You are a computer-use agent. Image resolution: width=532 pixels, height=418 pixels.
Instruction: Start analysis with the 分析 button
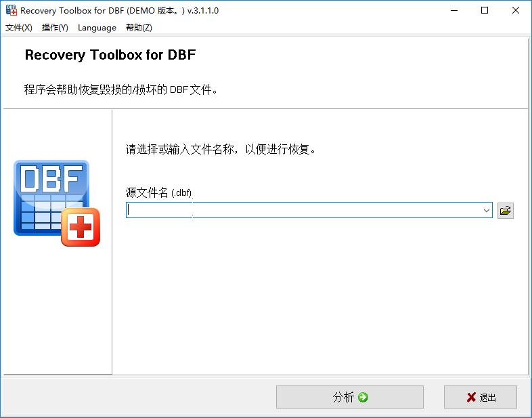(350, 397)
